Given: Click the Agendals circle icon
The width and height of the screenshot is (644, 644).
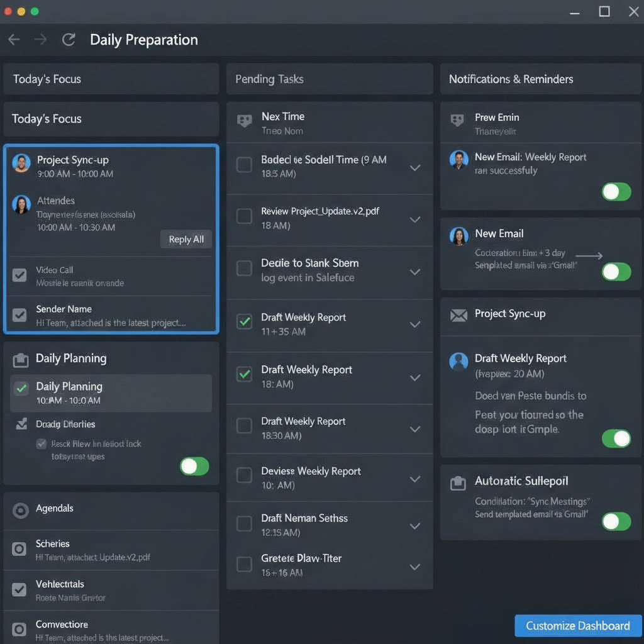Looking at the screenshot, I should click(x=21, y=510).
